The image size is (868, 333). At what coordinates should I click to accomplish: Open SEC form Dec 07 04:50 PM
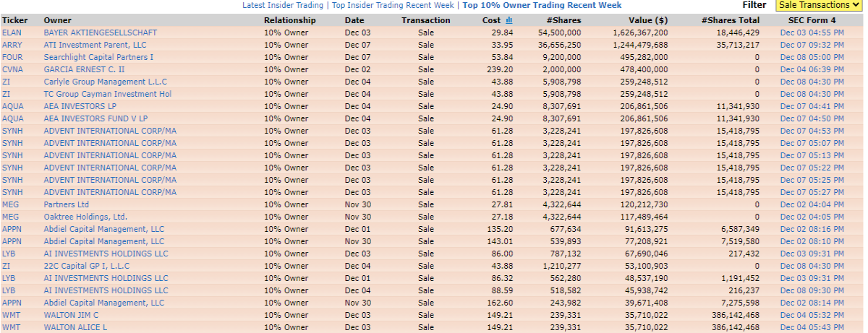pos(812,118)
